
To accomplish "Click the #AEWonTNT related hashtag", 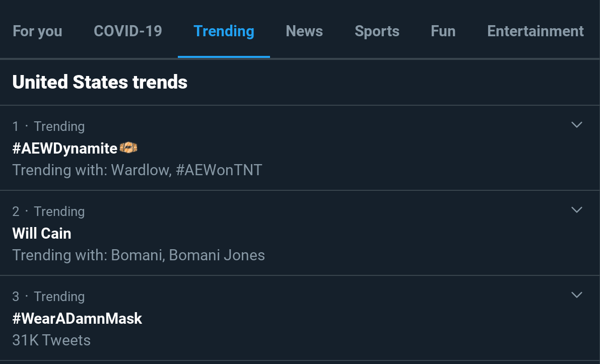I will (219, 170).
